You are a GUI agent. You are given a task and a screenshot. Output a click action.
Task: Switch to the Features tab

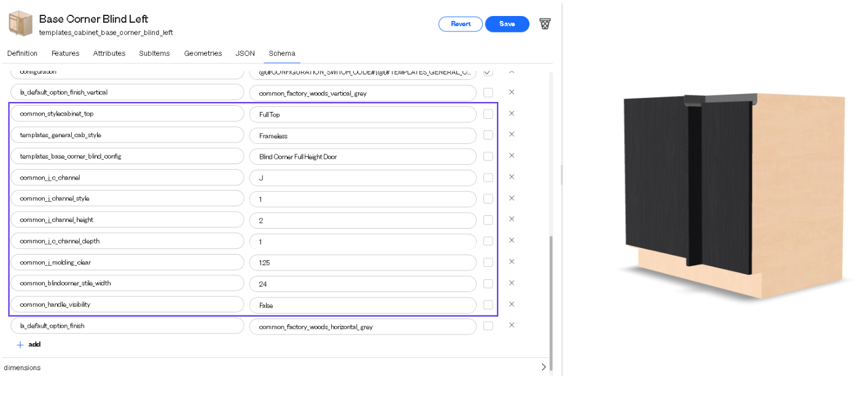65,53
